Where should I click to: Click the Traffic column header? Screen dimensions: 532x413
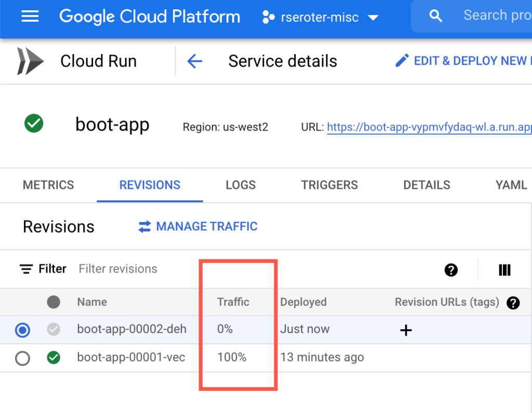click(x=233, y=302)
